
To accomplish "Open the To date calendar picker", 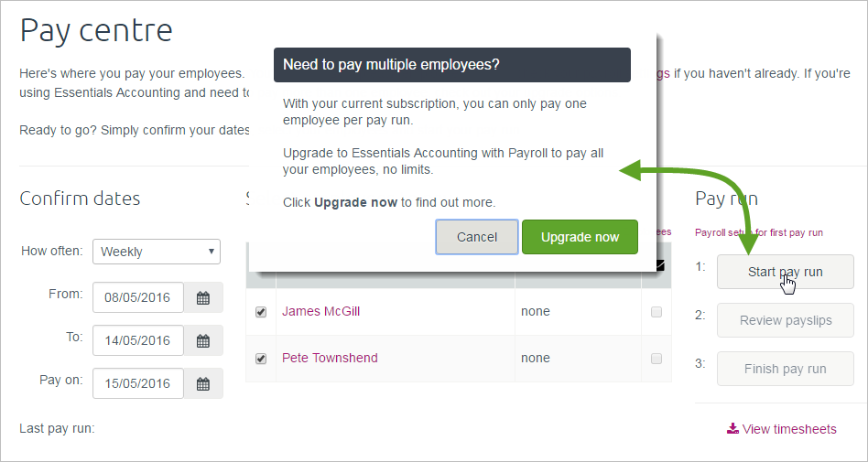I will coord(203,340).
